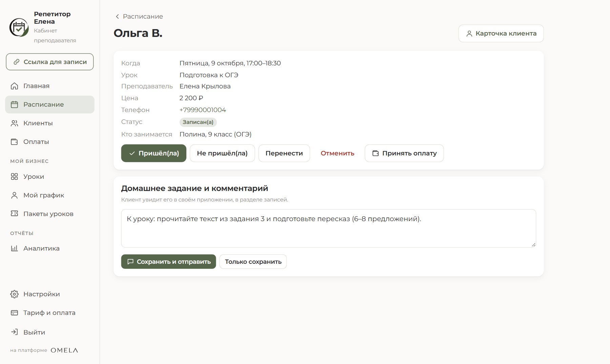Image resolution: width=610 pixels, height=364 pixels.
Task: Select Уроки in the sidebar
Action: click(50, 177)
